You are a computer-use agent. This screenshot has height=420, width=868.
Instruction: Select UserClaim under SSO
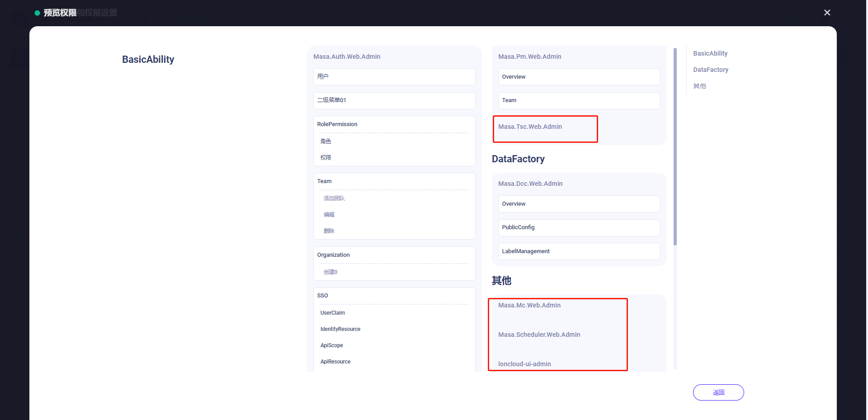tap(332, 312)
